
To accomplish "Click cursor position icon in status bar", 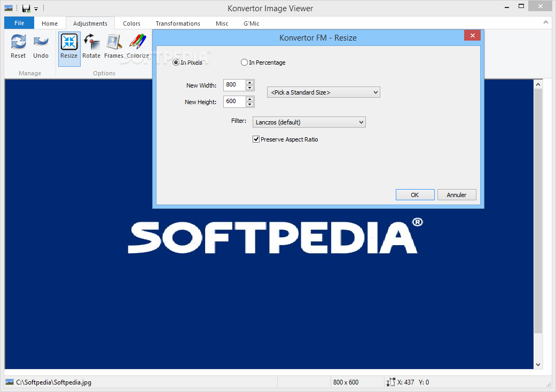I will click(390, 382).
